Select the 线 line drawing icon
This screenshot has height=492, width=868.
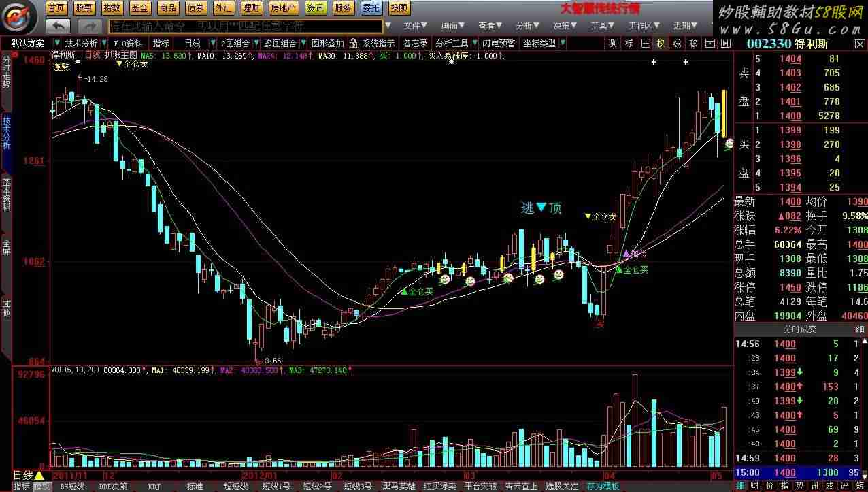677,43
